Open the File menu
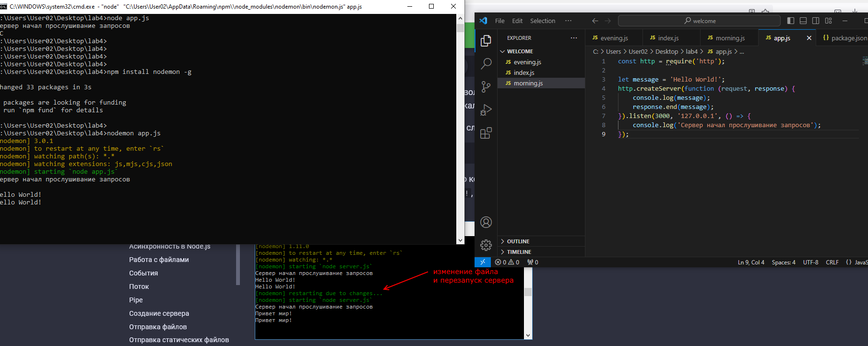 point(499,21)
